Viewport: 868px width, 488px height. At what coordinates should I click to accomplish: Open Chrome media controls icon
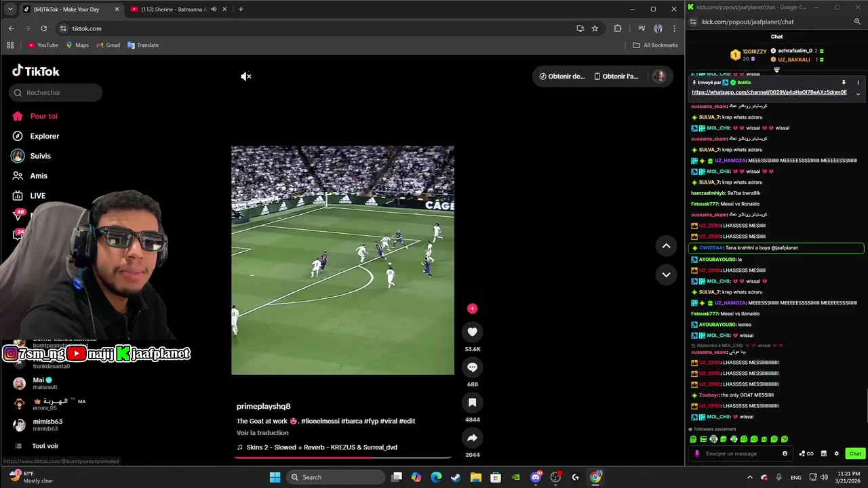point(642,28)
